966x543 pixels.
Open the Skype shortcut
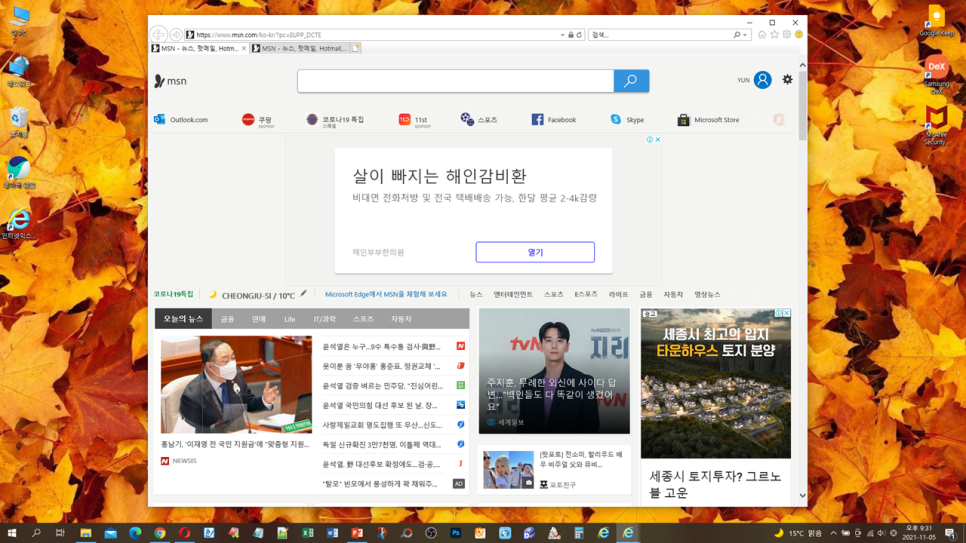(627, 120)
